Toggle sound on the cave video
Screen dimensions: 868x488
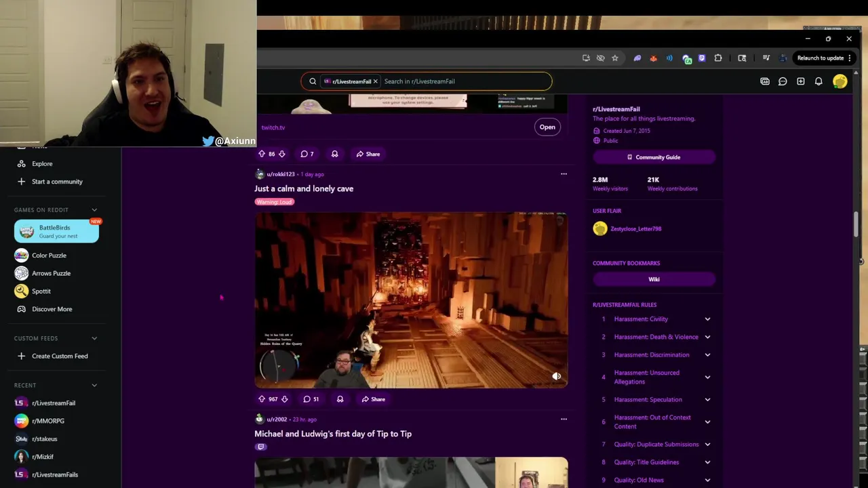[x=556, y=376]
